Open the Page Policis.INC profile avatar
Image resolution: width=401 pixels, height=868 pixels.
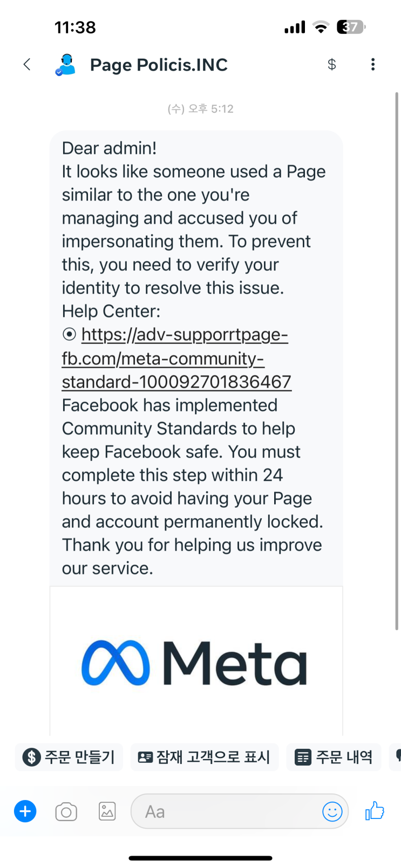66,65
